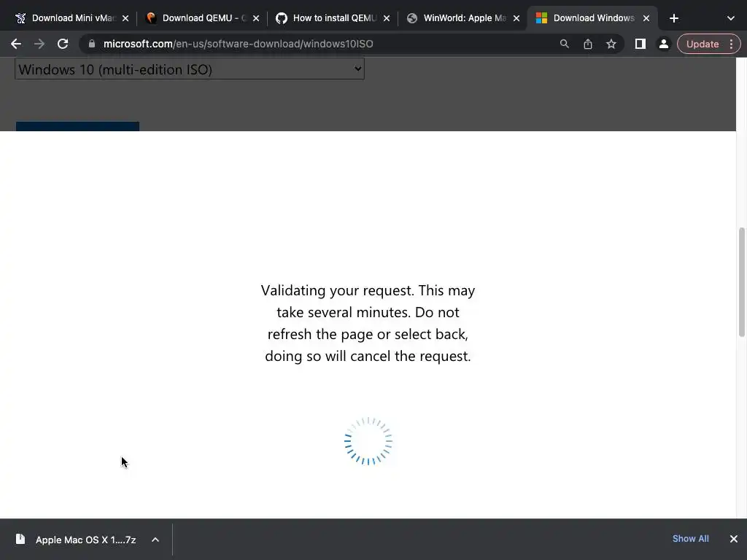The image size is (747, 560).
Task: Close the Download Mini vMac tab
Action: pos(125,18)
